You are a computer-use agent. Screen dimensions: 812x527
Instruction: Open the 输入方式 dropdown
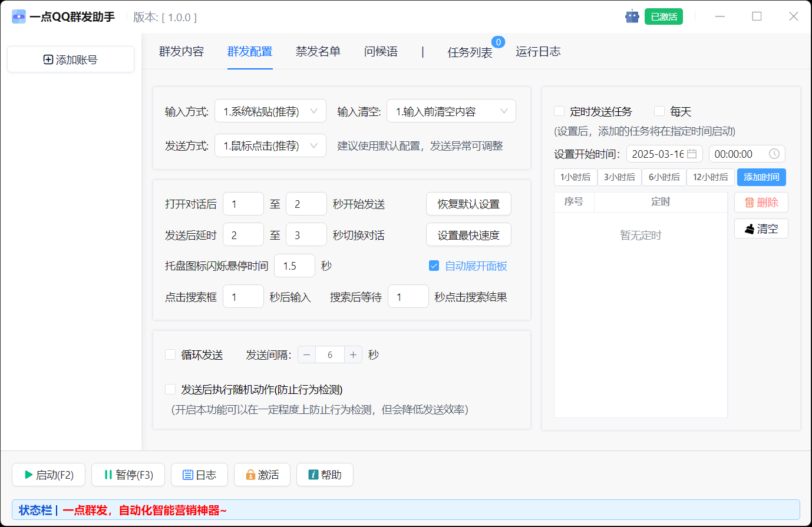pos(270,111)
